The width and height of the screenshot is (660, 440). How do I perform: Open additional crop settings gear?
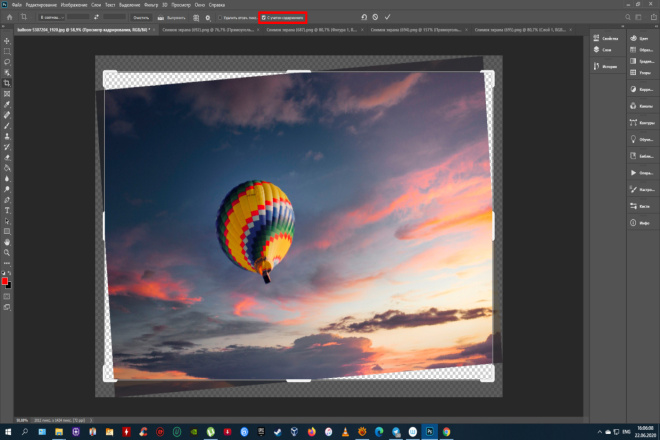pyautogui.click(x=208, y=18)
